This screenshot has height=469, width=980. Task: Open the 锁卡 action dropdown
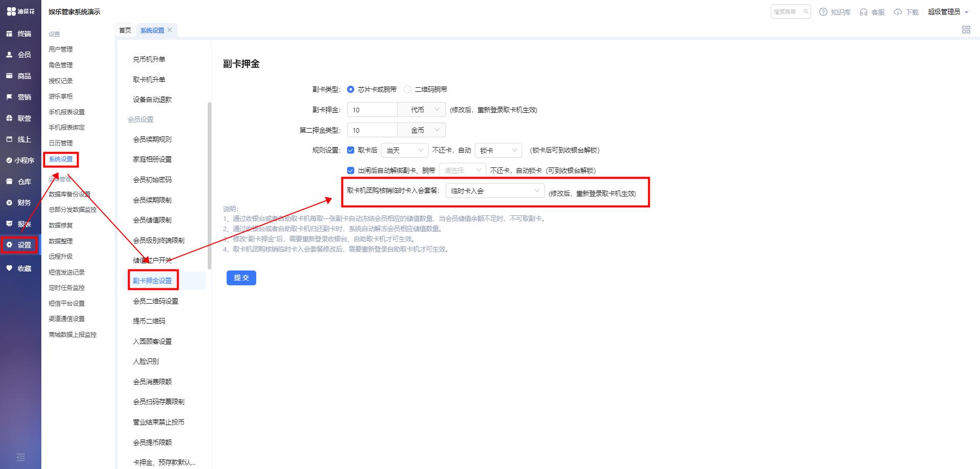tap(498, 150)
